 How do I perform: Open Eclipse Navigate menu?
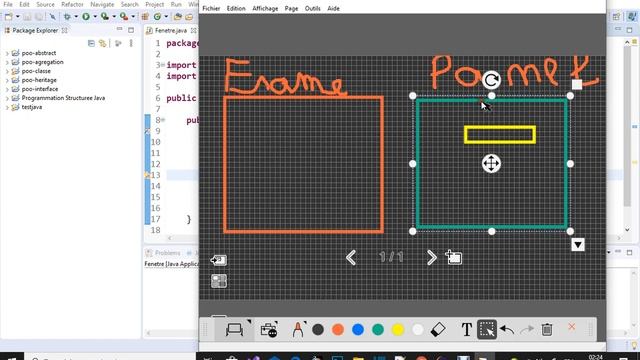pos(102,4)
